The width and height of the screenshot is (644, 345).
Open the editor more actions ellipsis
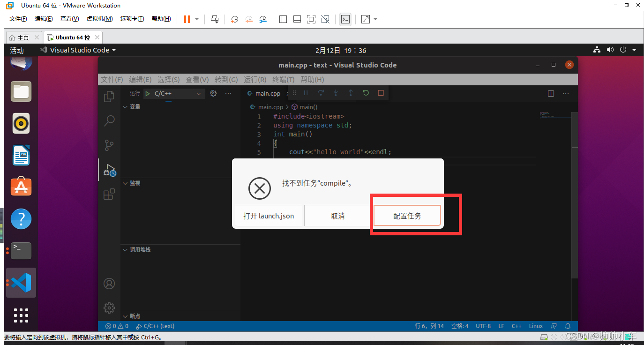coord(567,93)
